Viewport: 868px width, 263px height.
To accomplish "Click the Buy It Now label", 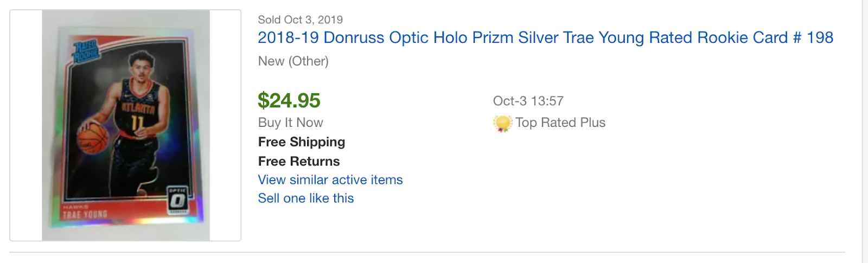I will click(x=291, y=123).
